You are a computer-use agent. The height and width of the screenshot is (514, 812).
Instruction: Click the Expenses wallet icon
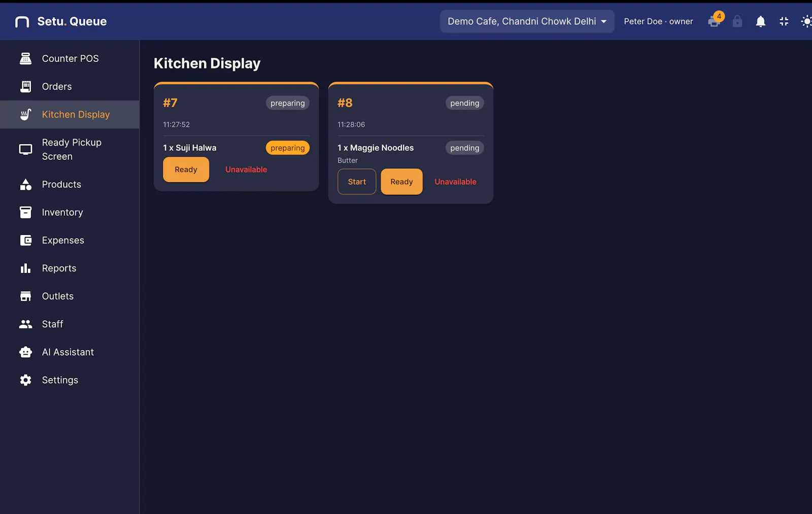25,240
